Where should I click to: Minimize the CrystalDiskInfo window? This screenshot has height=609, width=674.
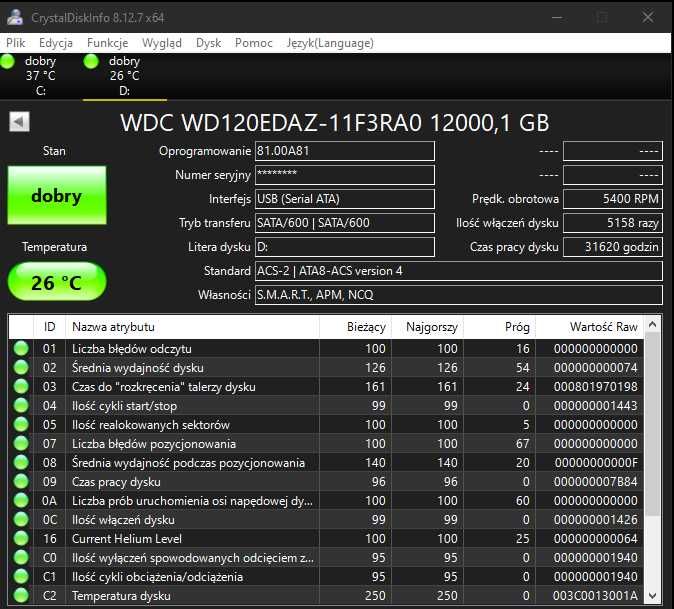pyautogui.click(x=557, y=17)
